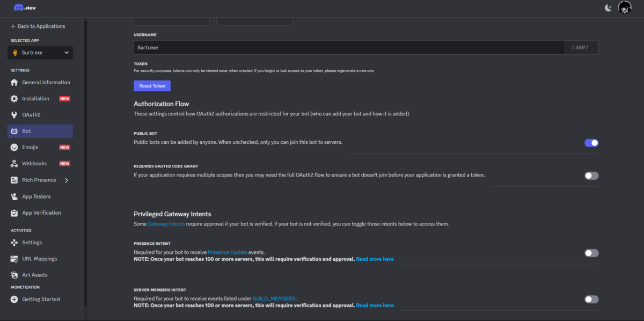This screenshot has height=321, width=644.
Task: Click the Surtr.exe username input field
Action: tap(349, 47)
